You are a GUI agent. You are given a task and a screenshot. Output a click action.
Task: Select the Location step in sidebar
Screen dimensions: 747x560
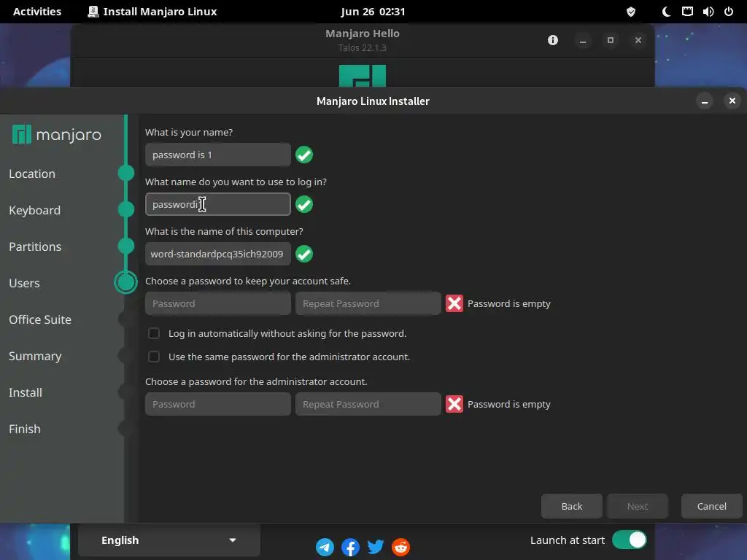pyautogui.click(x=32, y=174)
